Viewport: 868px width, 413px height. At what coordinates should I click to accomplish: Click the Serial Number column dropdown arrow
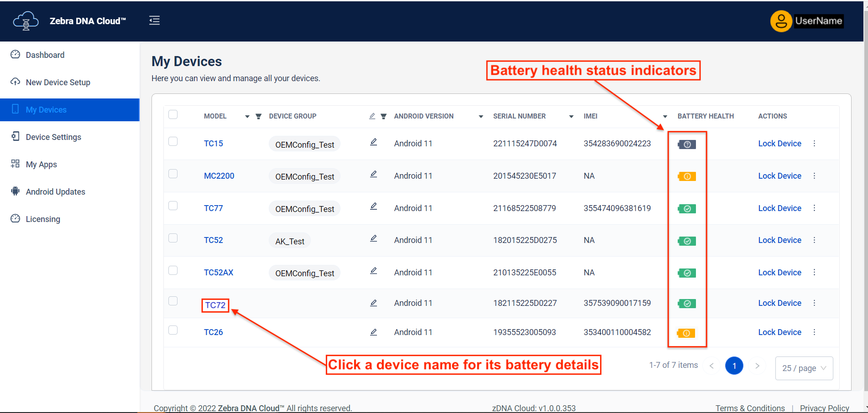[x=571, y=117]
